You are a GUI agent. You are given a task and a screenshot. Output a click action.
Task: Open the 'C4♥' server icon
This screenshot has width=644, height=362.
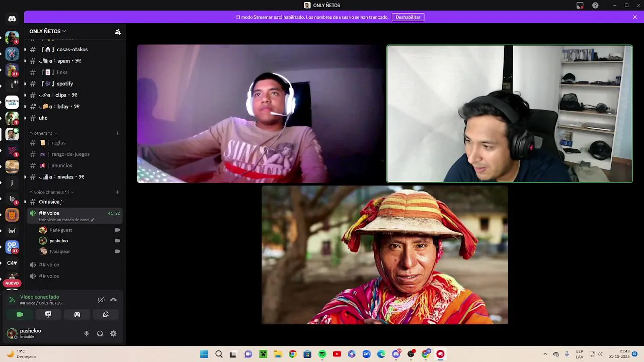(x=12, y=263)
